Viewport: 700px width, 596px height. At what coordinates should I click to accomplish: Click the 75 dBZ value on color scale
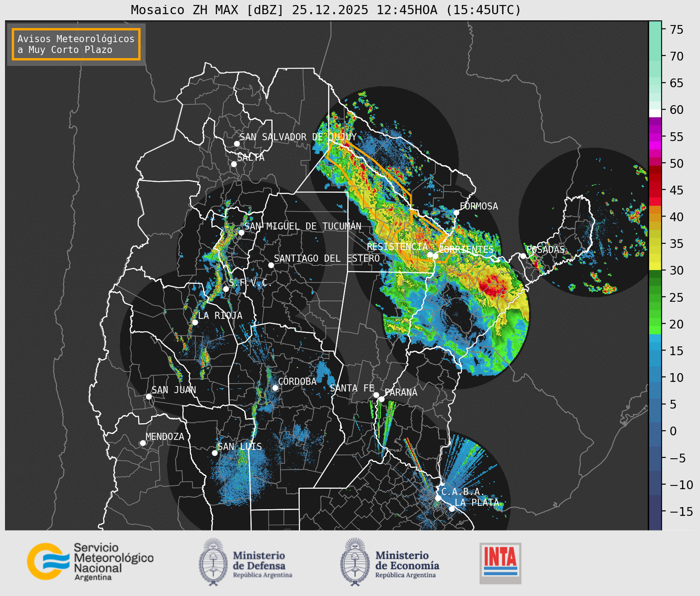point(676,30)
